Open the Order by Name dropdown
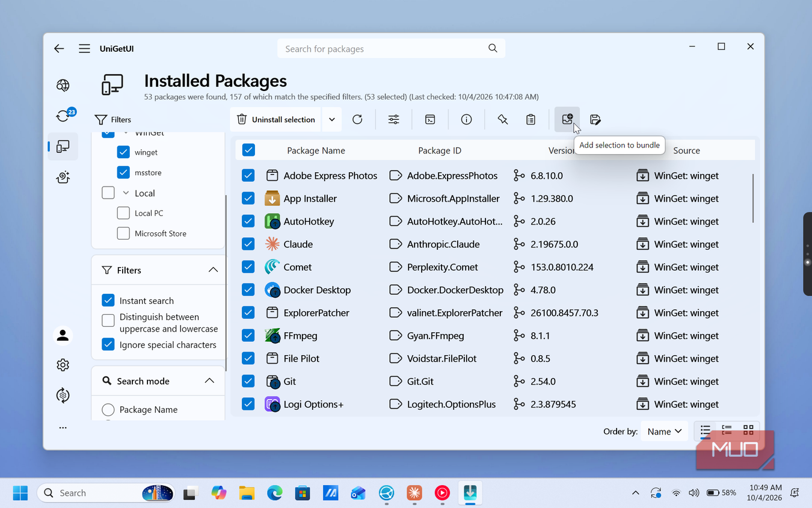Screen dimensions: 812x508 pos(664,431)
